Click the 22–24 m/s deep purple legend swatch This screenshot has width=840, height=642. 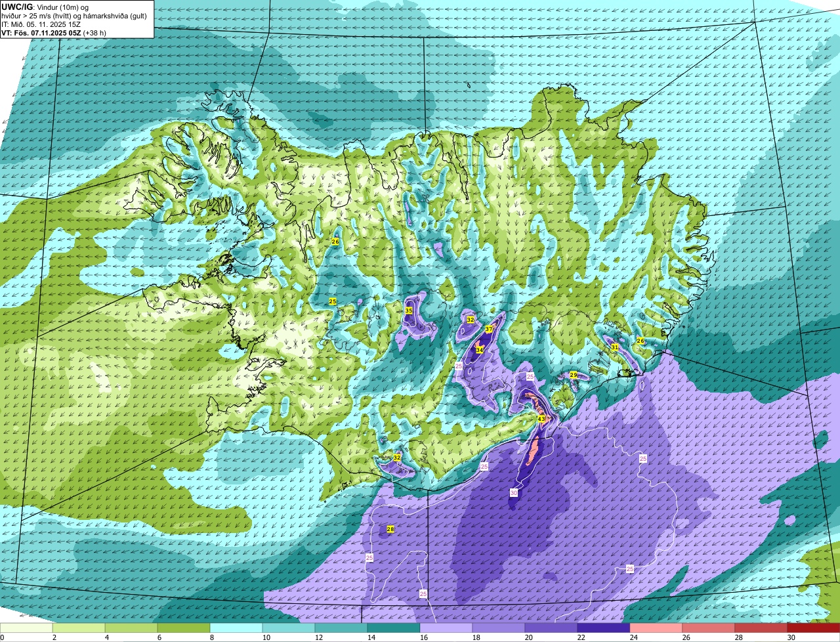(x=604, y=628)
